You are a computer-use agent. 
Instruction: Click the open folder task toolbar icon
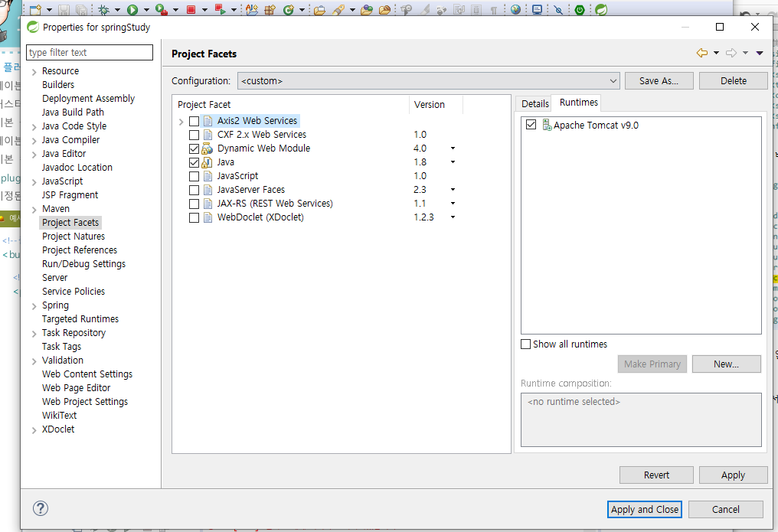click(x=320, y=9)
